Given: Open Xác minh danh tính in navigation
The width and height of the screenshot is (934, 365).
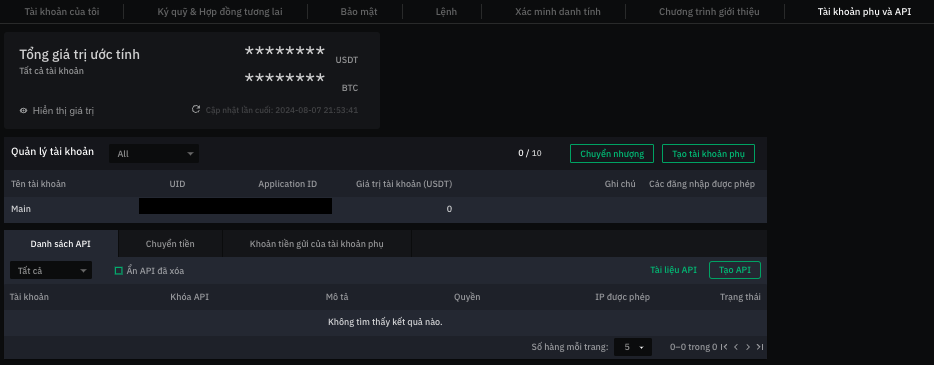Looking at the screenshot, I should pyautogui.click(x=558, y=12).
